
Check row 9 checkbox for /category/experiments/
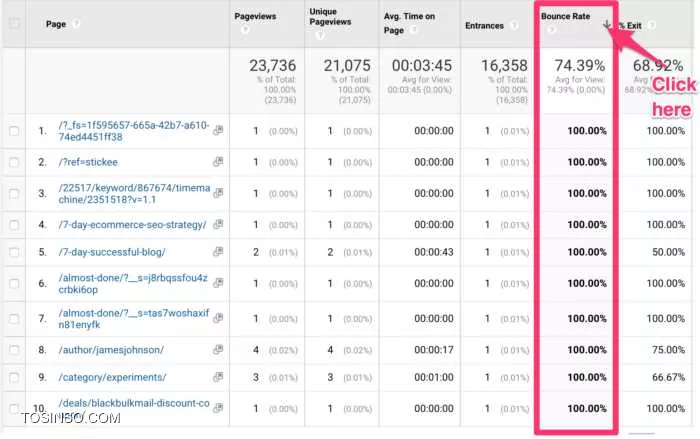[x=14, y=377]
